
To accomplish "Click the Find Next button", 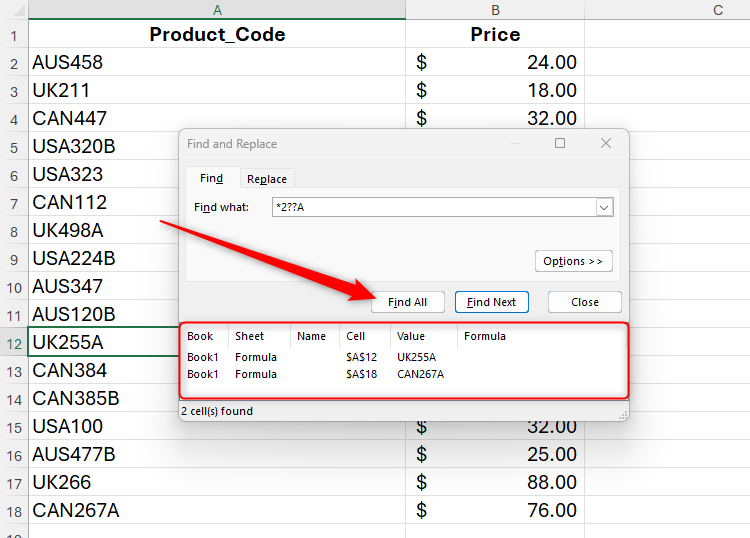I will tap(491, 302).
